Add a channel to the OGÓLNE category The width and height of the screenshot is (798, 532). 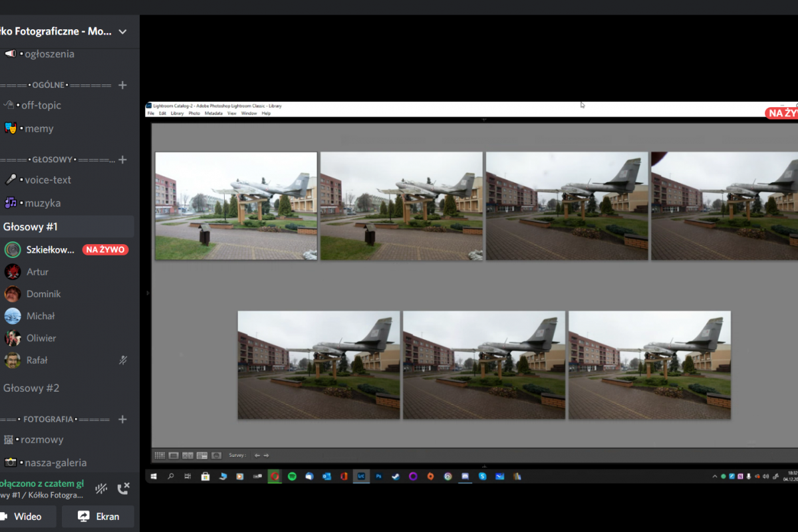point(122,85)
